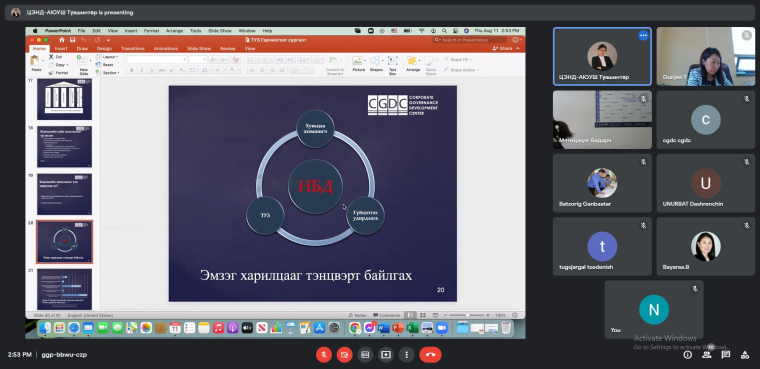The image size is (760, 369).
Task: Click Convert to SmartArt button
Action: (x=334, y=65)
